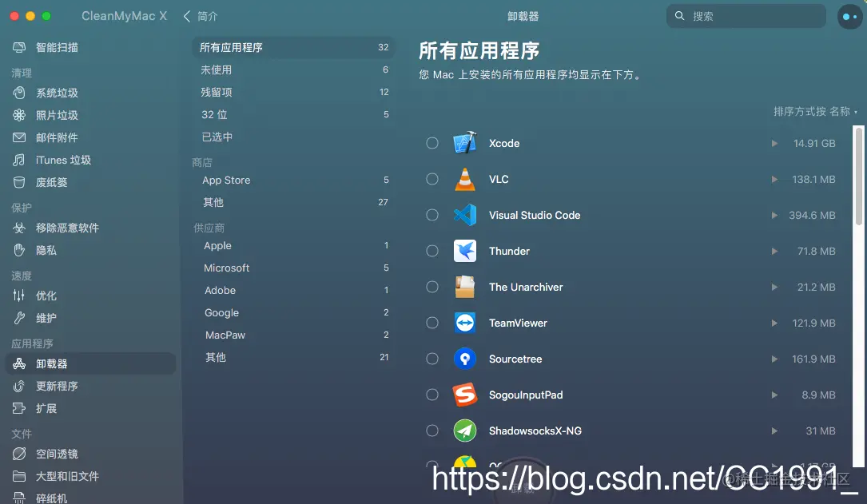This screenshot has height=504, width=867.
Task: Tick the ShadowsocksX-NG checkbox
Action: coord(432,431)
